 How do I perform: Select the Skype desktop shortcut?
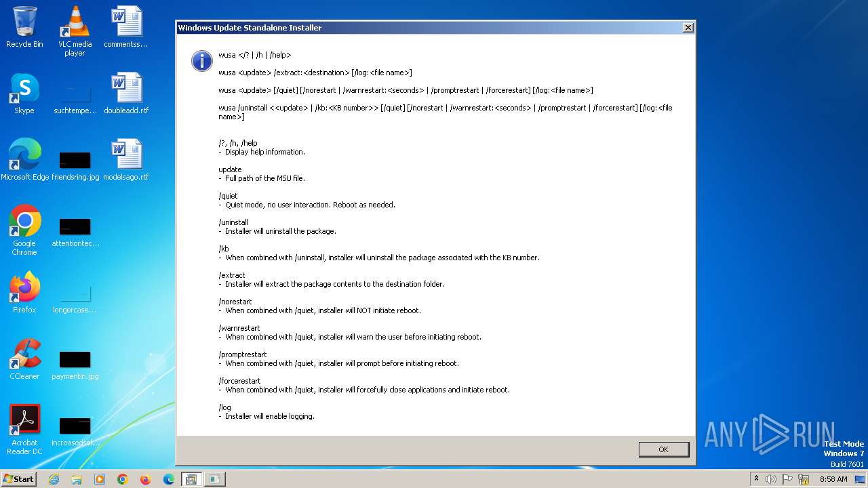point(24,94)
